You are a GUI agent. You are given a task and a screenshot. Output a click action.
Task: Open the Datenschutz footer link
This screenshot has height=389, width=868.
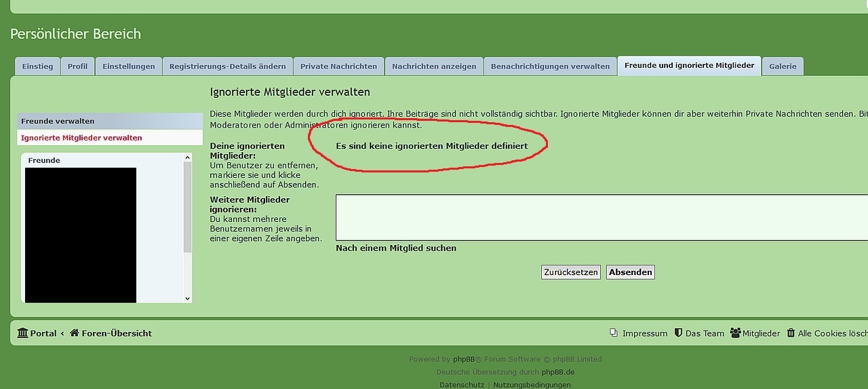462,385
